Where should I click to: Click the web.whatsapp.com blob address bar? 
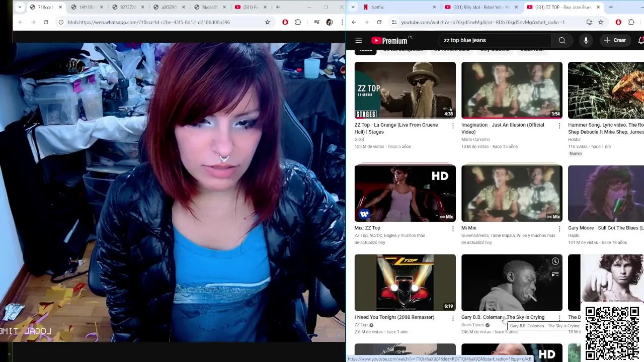pos(164,22)
